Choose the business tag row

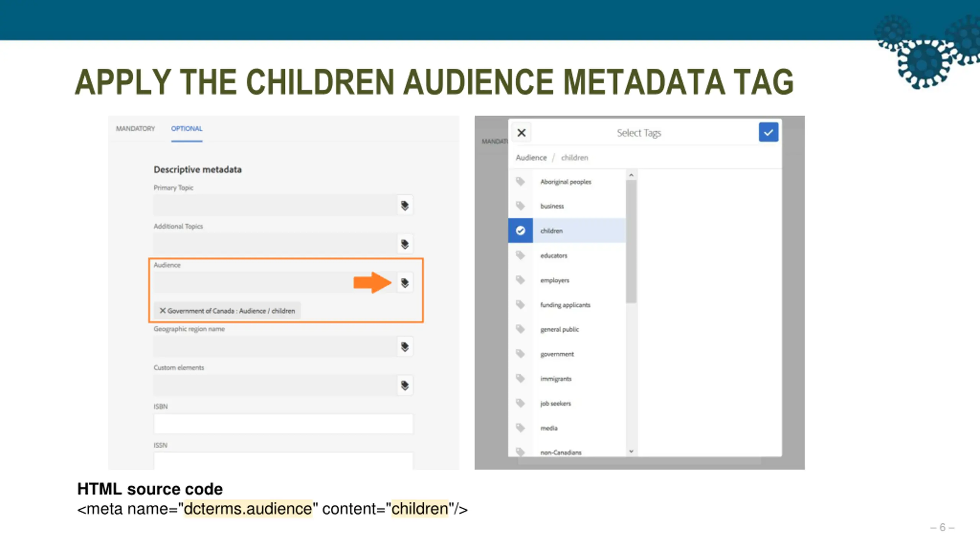click(x=567, y=206)
